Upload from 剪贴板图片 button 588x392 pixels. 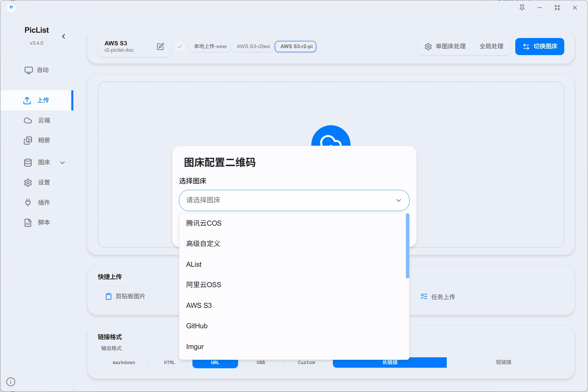click(138, 296)
